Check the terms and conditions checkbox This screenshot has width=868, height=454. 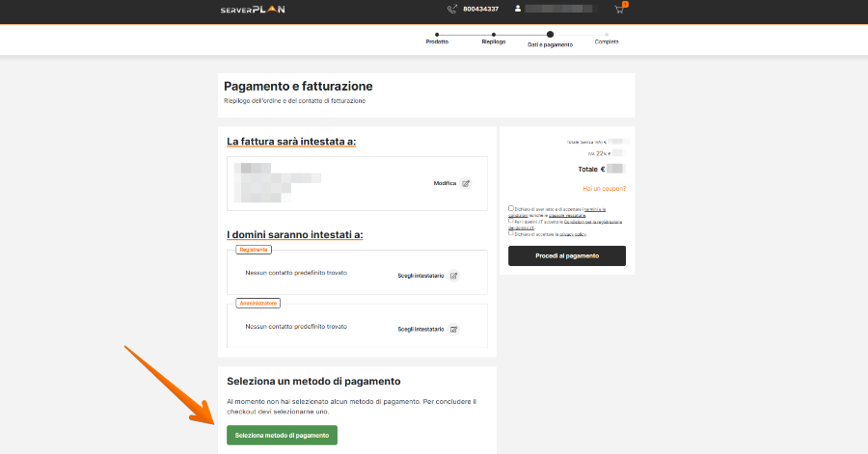(x=511, y=208)
